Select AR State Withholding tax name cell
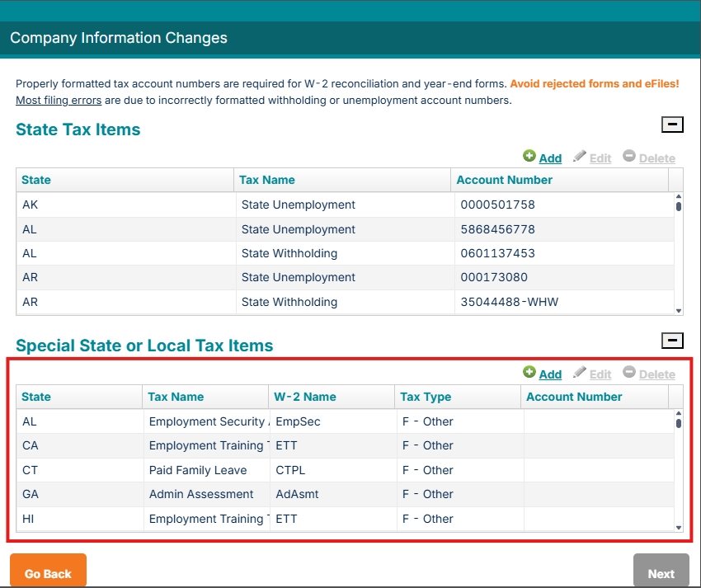The width and height of the screenshot is (701, 588). [x=345, y=303]
